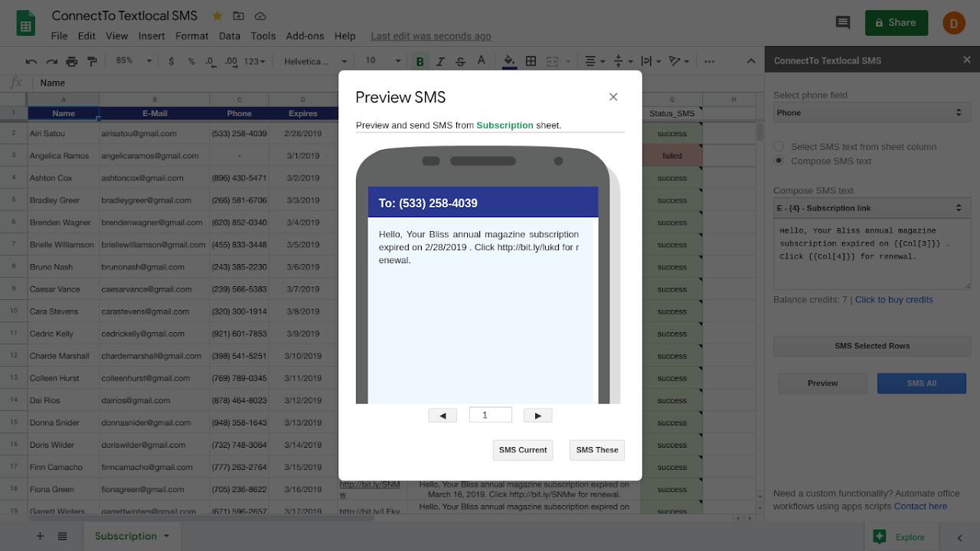Click the Compose SMS text area

point(872,256)
